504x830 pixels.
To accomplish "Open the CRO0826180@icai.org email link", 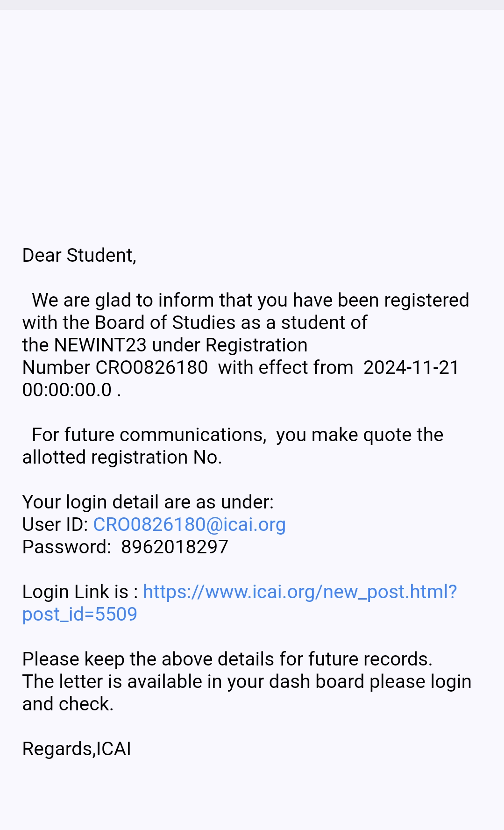I will point(189,524).
